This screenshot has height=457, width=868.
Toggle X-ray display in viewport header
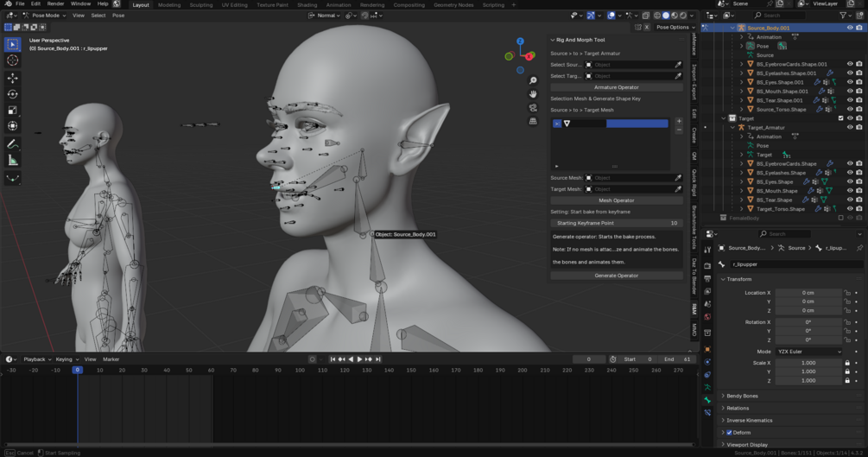coord(645,16)
